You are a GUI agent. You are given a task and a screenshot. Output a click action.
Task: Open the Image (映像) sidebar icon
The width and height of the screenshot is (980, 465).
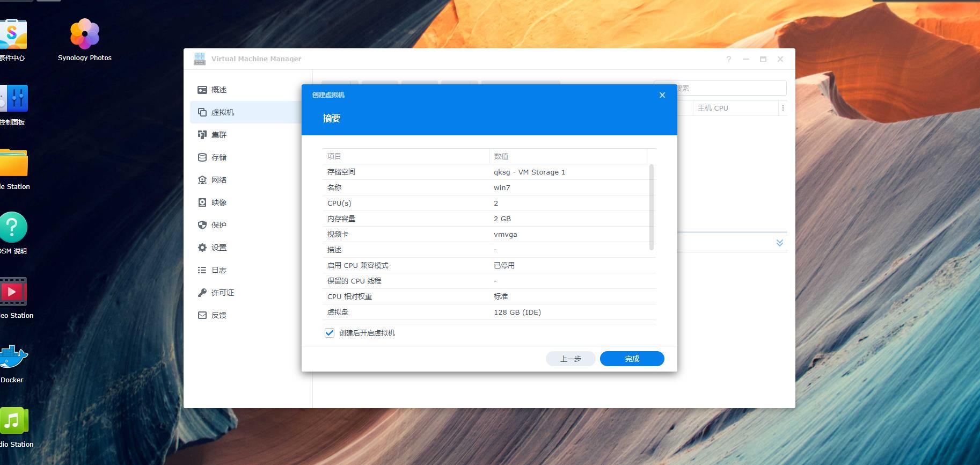tap(202, 202)
